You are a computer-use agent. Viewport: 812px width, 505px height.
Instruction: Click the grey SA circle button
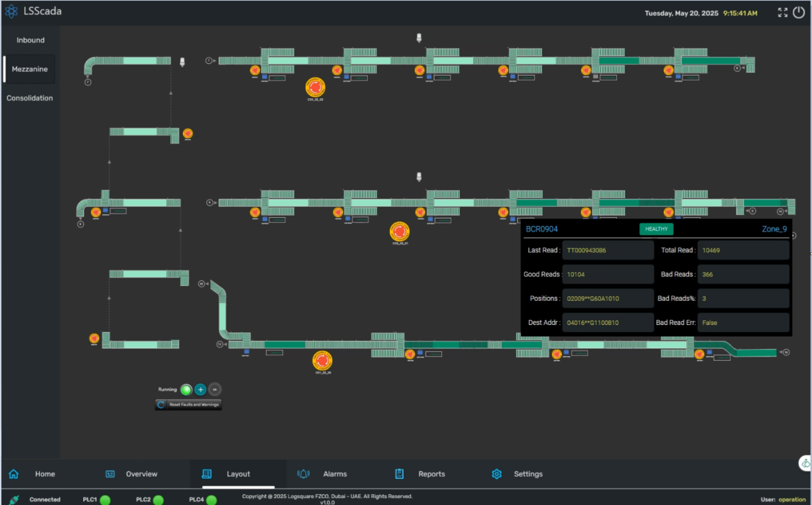pyautogui.click(x=215, y=390)
